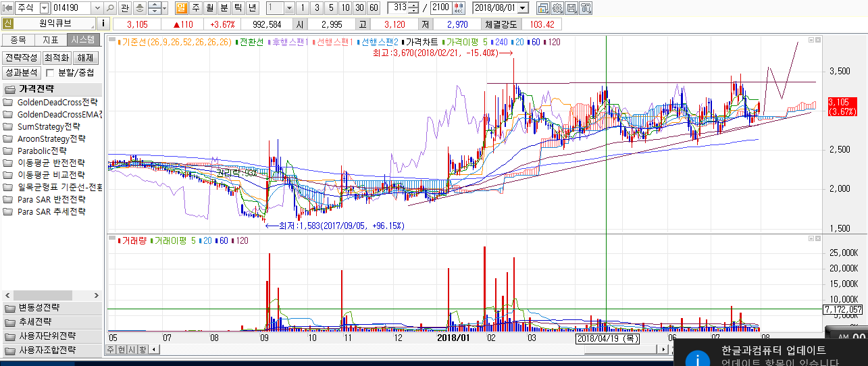Click the go-to-first arrow icon in toolbar
This screenshot has width=868, height=366.
tap(7, 8)
